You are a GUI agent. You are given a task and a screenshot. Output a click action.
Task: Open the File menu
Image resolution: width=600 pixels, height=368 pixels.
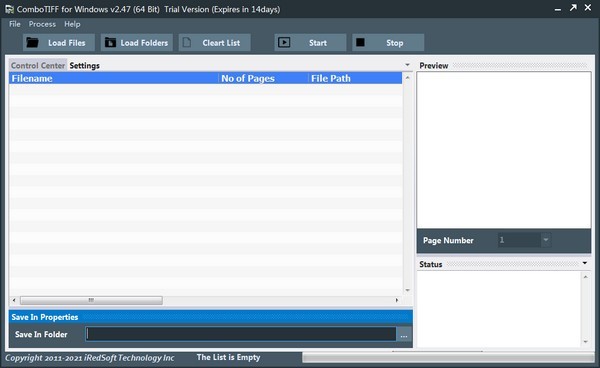coord(15,24)
